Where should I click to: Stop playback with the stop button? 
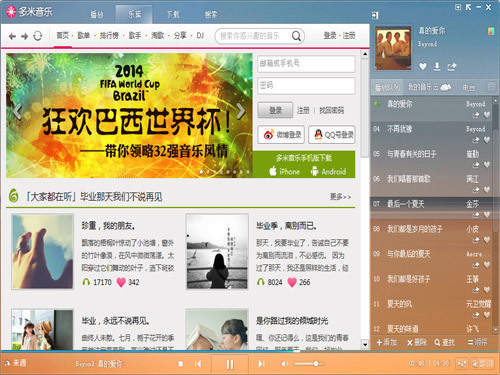click(181, 364)
